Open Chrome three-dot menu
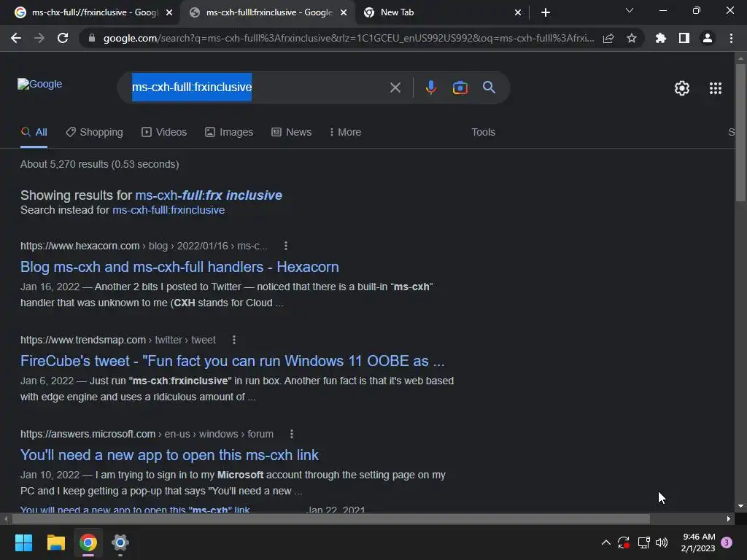 731,38
